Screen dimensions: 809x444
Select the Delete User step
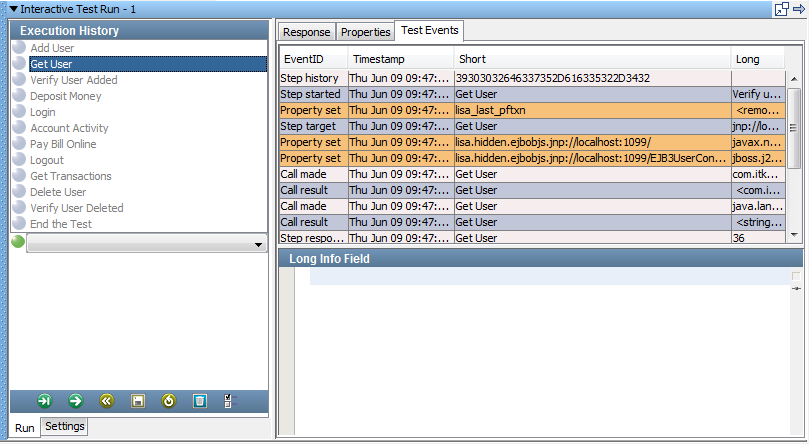click(x=58, y=192)
